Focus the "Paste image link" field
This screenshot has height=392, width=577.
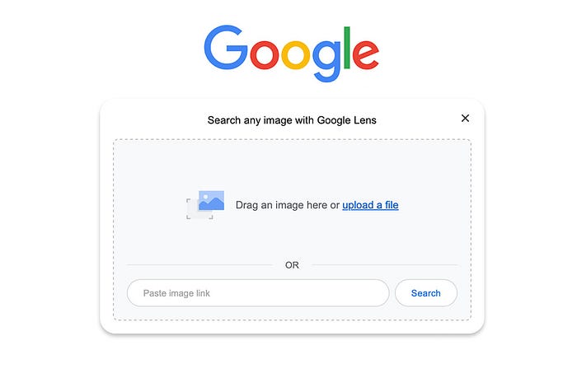click(258, 293)
